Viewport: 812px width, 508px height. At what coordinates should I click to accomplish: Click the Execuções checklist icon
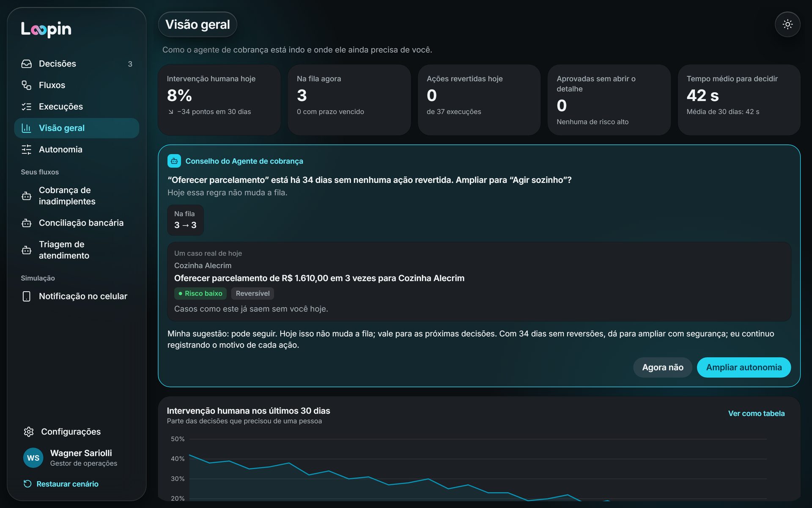(27, 107)
